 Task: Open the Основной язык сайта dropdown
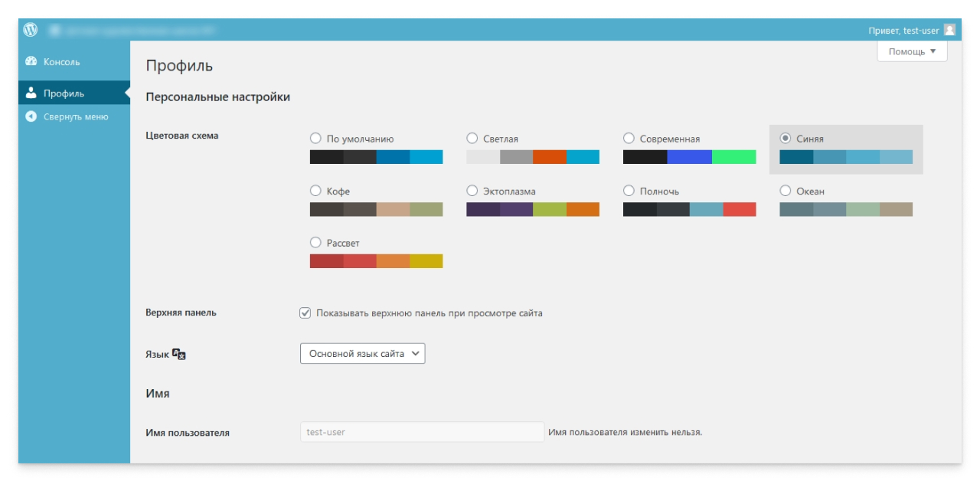point(362,353)
